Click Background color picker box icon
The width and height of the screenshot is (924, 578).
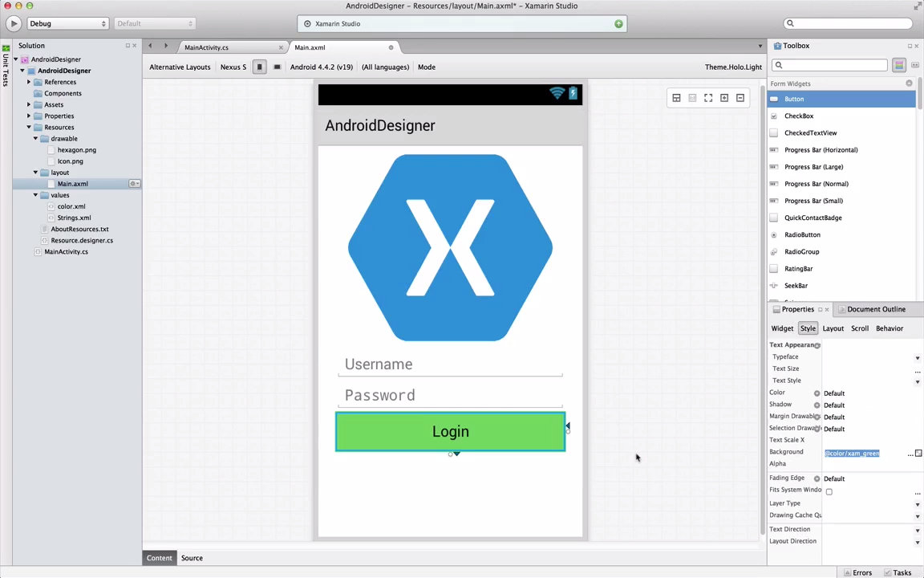tap(918, 453)
